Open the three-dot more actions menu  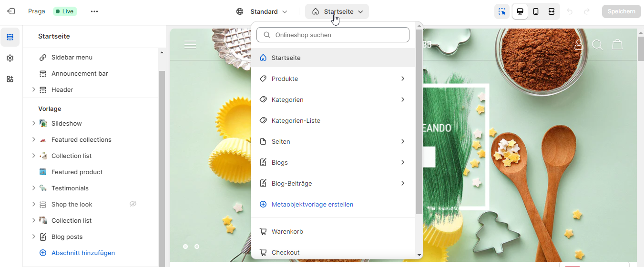pos(94,11)
